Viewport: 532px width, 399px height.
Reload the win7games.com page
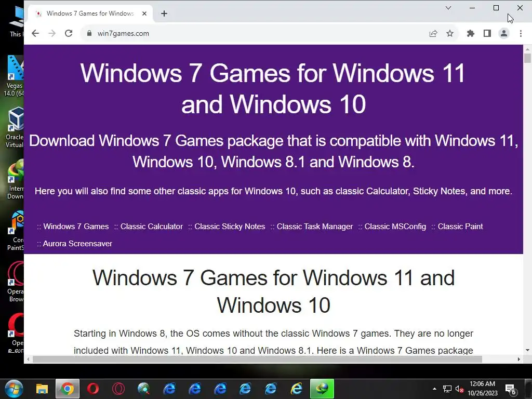[x=69, y=33]
